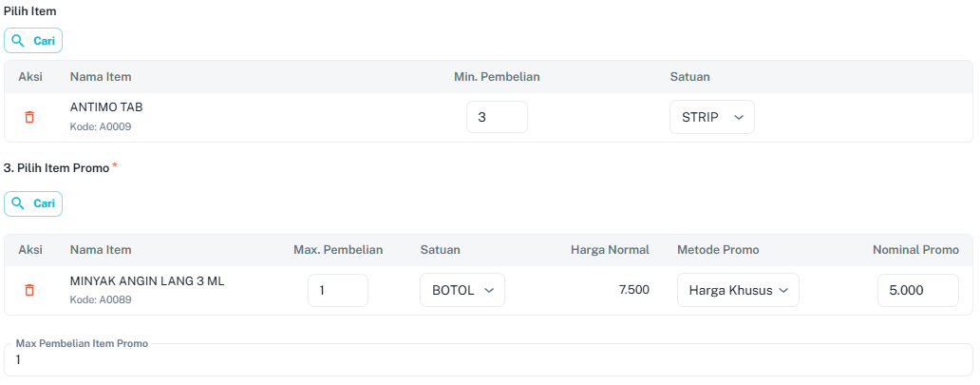
Task: Open the STRIP unit dropdown
Action: 711,117
